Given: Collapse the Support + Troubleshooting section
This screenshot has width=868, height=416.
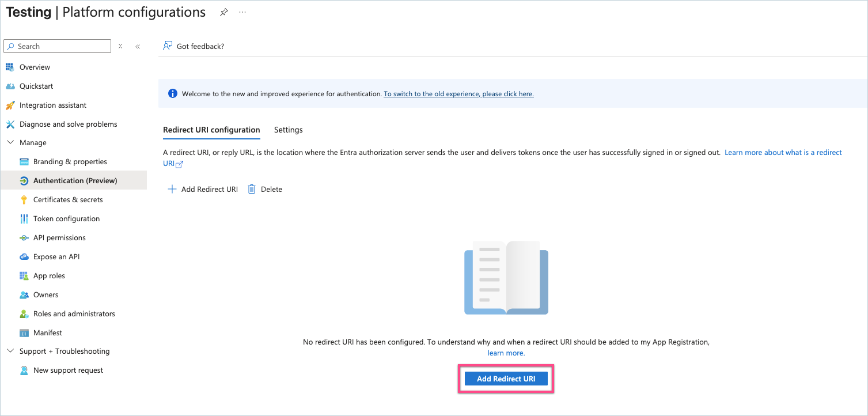Looking at the screenshot, I should (x=10, y=351).
